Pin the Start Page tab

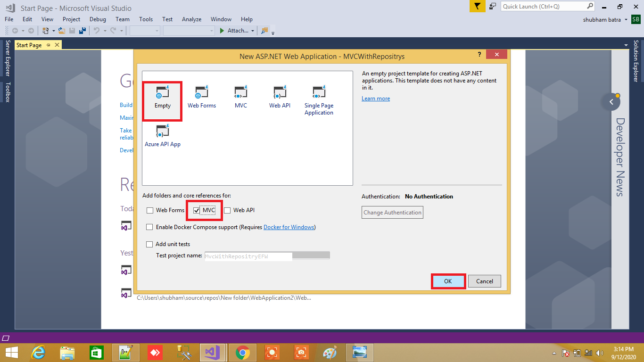[49, 45]
